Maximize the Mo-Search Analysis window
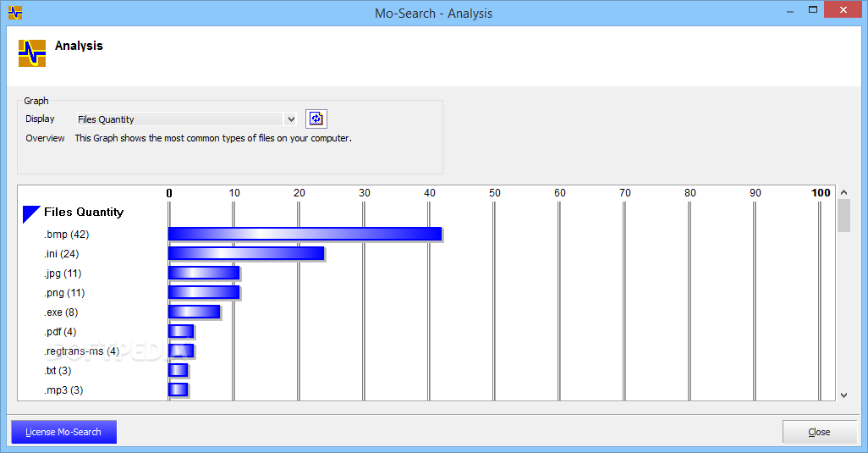Viewport: 868px width, 453px height. coord(813,10)
